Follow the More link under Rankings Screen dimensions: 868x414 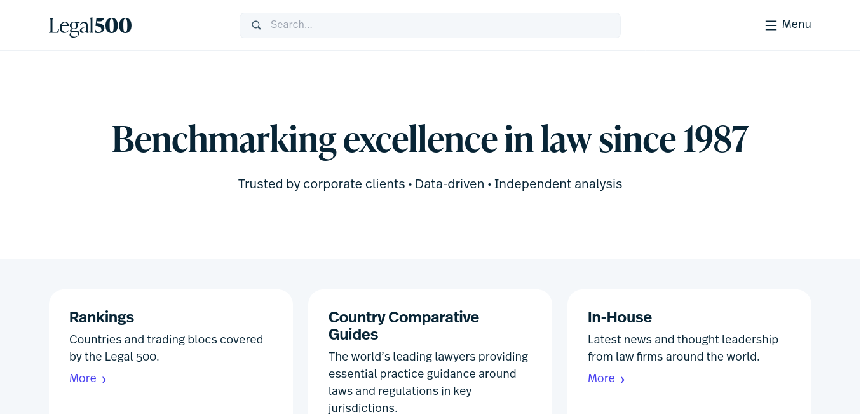(83, 378)
